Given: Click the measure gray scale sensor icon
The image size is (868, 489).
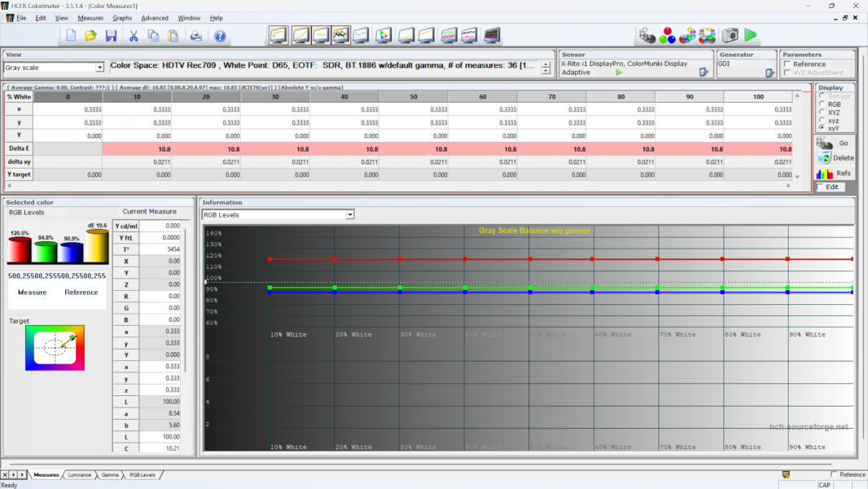Looking at the screenshot, I should (x=647, y=36).
